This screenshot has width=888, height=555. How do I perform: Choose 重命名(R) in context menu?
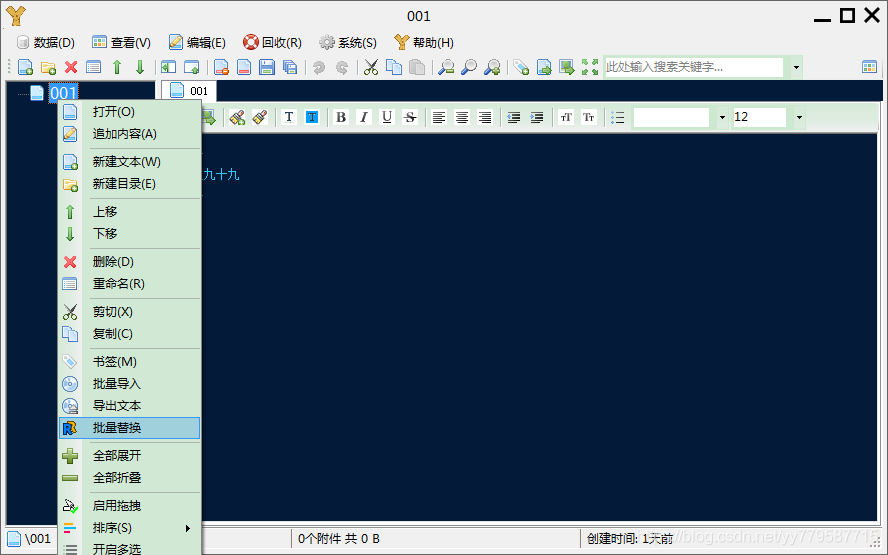[130, 284]
